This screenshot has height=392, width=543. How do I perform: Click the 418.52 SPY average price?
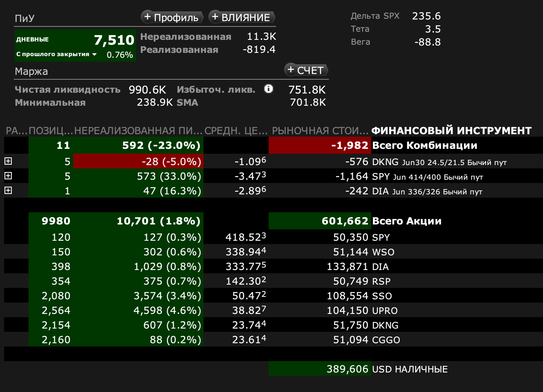pyautogui.click(x=246, y=237)
